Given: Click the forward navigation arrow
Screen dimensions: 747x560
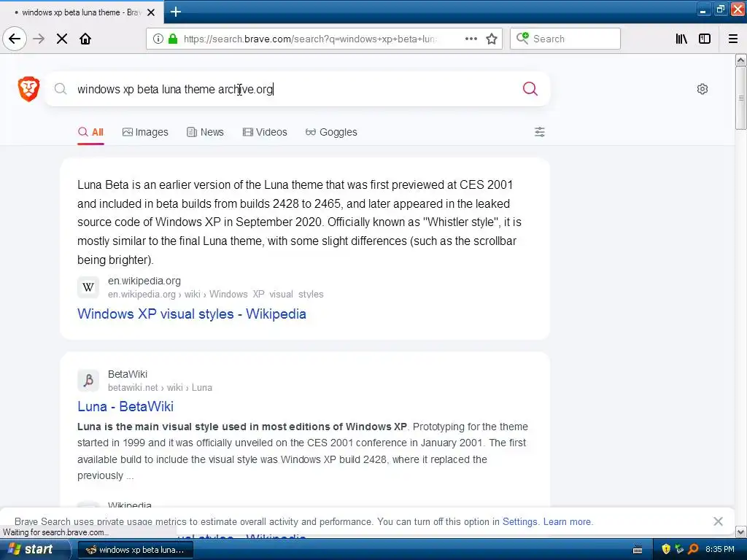Looking at the screenshot, I should pyautogui.click(x=39, y=39).
